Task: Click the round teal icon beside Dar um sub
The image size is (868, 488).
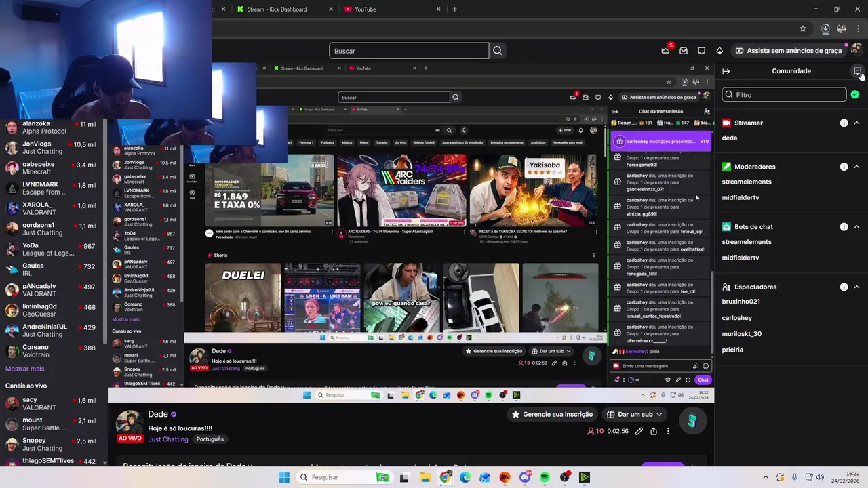Action: pos(692,421)
